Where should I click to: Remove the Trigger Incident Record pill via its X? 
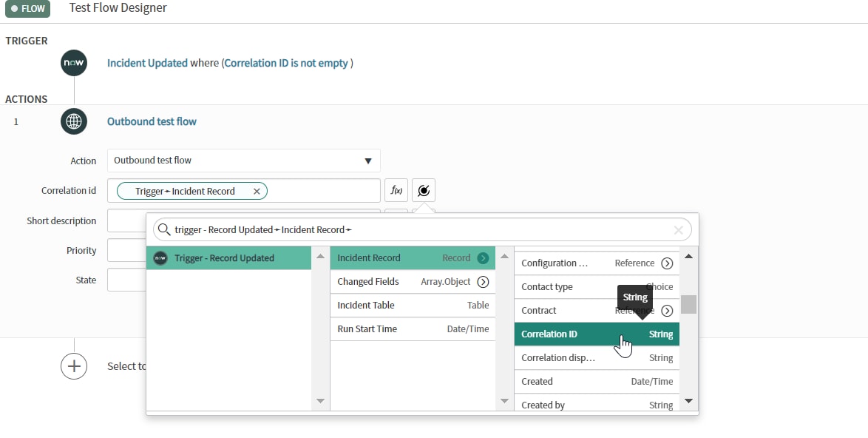(257, 190)
